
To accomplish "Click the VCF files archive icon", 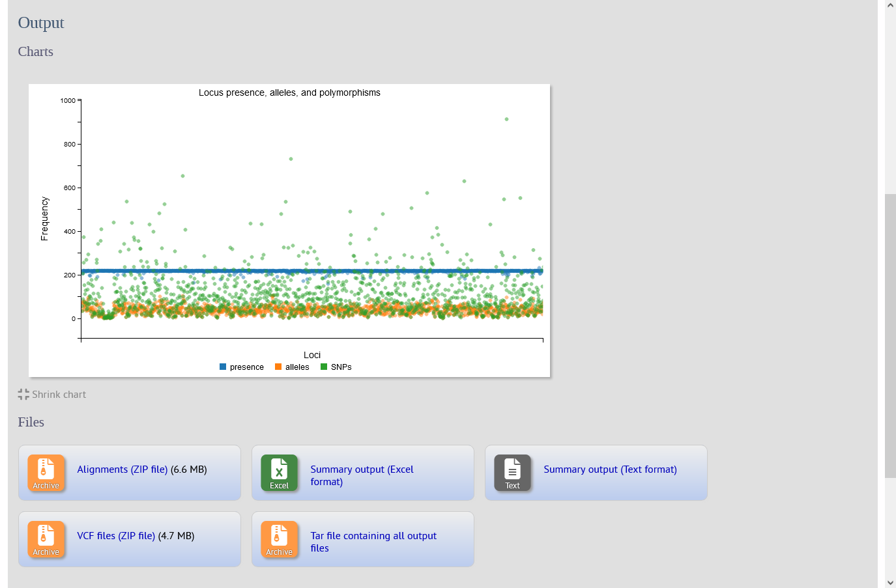I will [46, 539].
